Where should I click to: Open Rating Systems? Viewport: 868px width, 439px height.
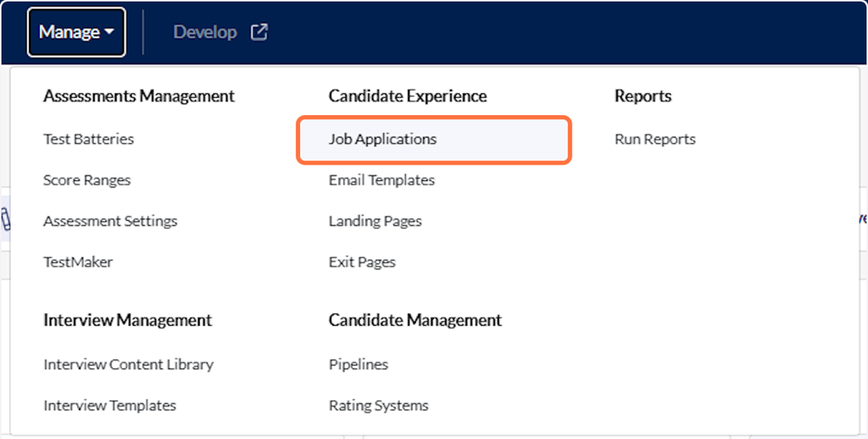click(x=378, y=406)
